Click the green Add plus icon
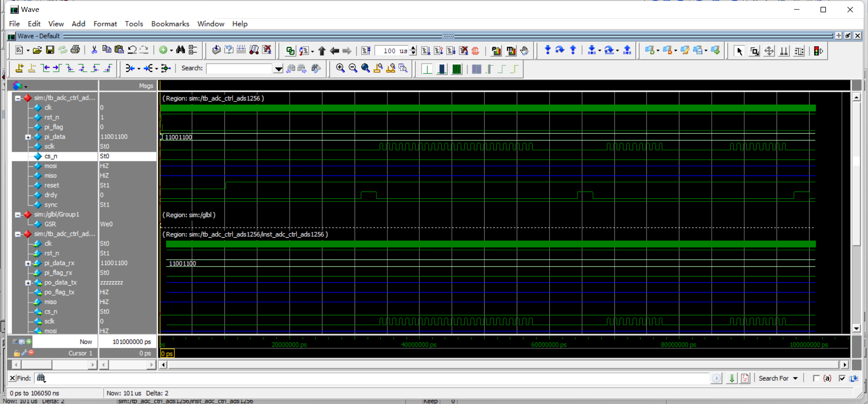 [163, 50]
